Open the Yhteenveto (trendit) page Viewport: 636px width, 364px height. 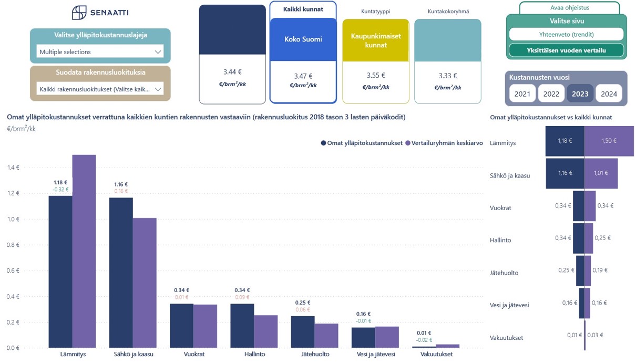coord(566,34)
